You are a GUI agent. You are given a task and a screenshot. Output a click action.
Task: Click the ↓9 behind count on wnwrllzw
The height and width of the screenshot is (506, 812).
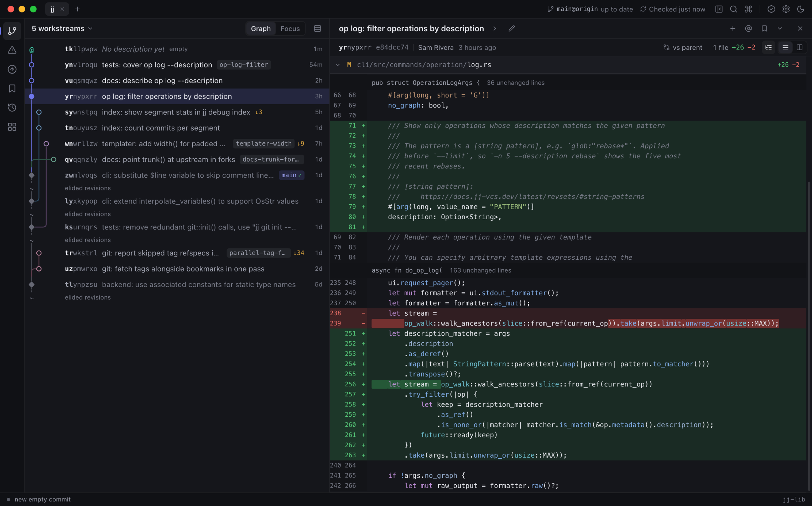click(x=301, y=143)
